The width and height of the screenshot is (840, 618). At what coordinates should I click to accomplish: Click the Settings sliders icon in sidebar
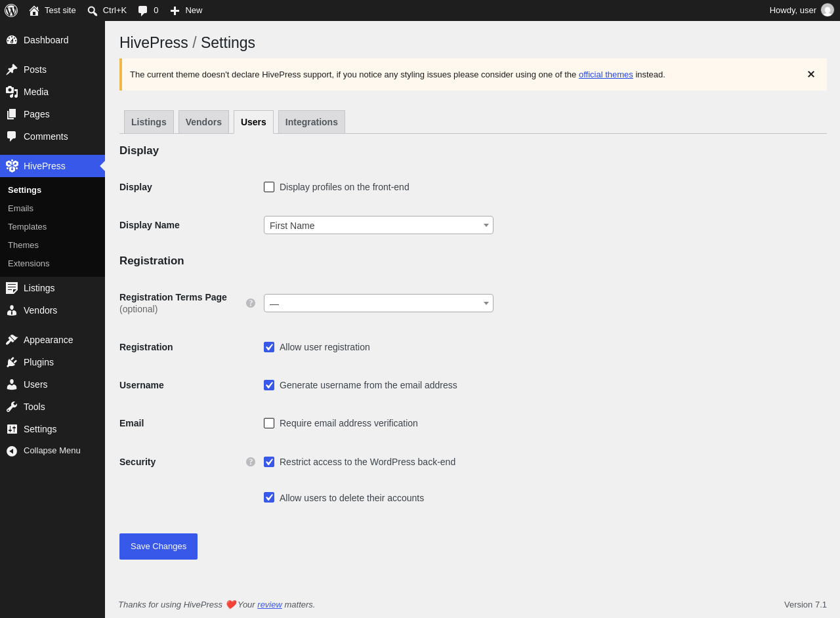[x=12, y=429]
